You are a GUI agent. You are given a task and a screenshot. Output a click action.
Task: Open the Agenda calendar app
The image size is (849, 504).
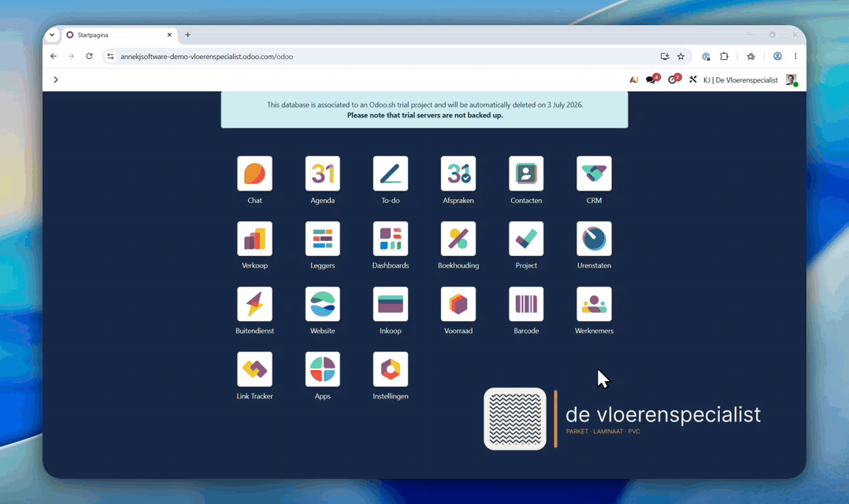coord(323,174)
